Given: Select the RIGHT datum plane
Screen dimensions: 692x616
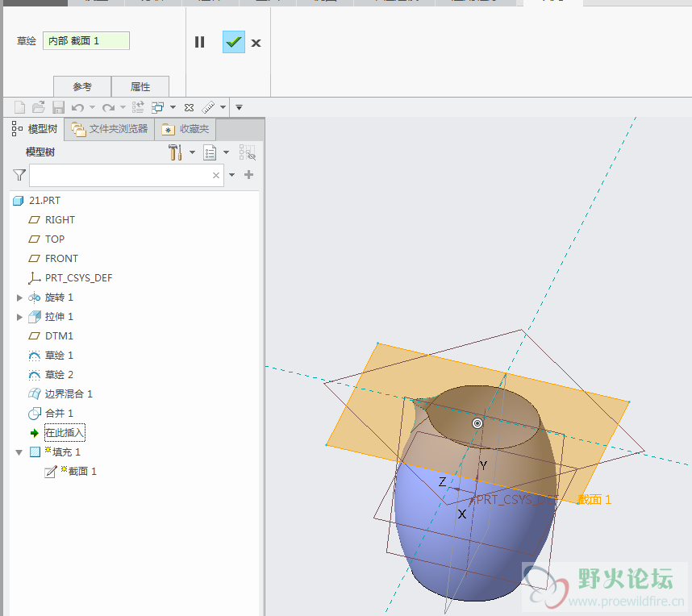Looking at the screenshot, I should point(60,220).
